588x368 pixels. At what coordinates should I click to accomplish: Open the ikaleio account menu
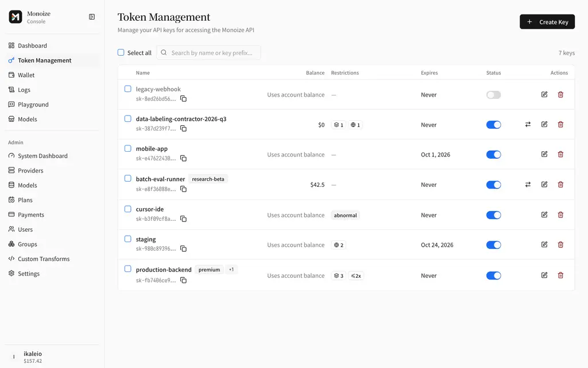[x=52, y=356]
